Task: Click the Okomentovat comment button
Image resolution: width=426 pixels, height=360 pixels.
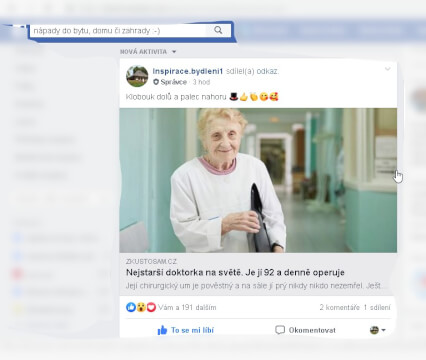Action: click(305, 330)
